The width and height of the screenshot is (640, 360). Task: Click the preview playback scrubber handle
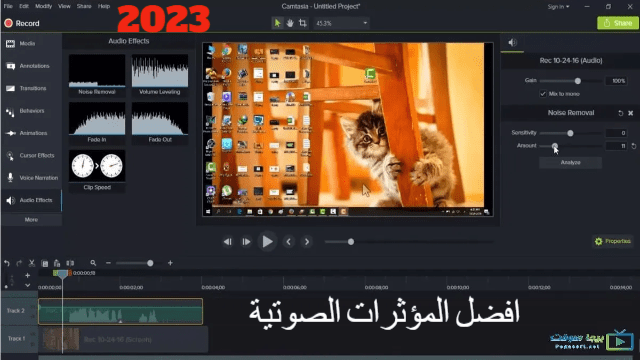point(351,242)
